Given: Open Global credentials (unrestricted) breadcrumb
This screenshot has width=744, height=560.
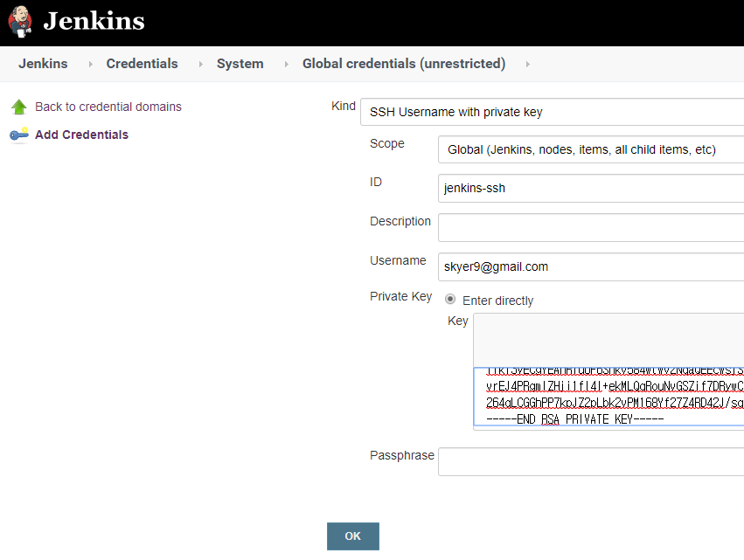Looking at the screenshot, I should click(x=404, y=64).
